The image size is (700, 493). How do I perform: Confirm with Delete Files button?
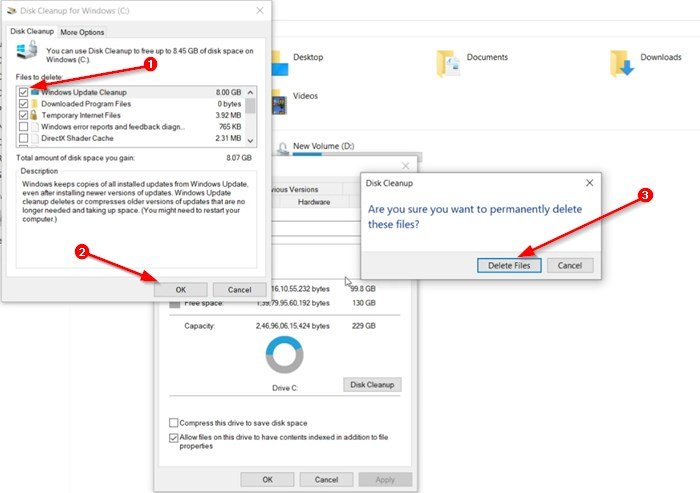pyautogui.click(x=509, y=265)
